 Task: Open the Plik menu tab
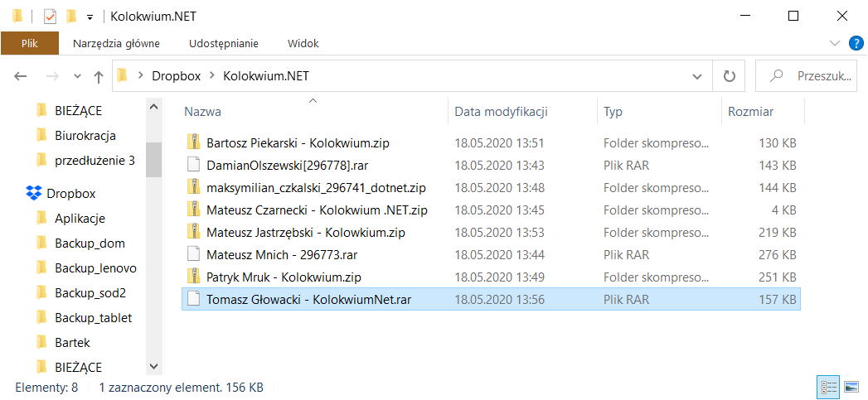[x=30, y=43]
